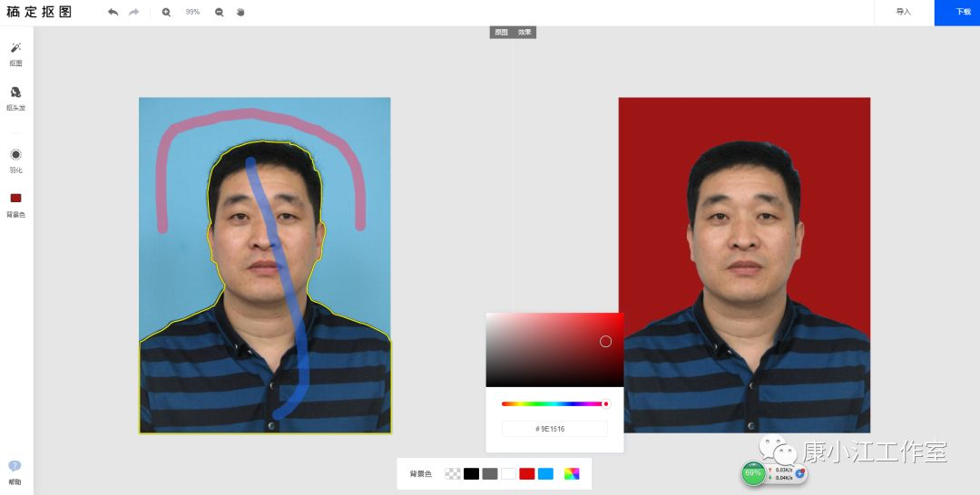Pick the blue background swatch

pyautogui.click(x=545, y=473)
